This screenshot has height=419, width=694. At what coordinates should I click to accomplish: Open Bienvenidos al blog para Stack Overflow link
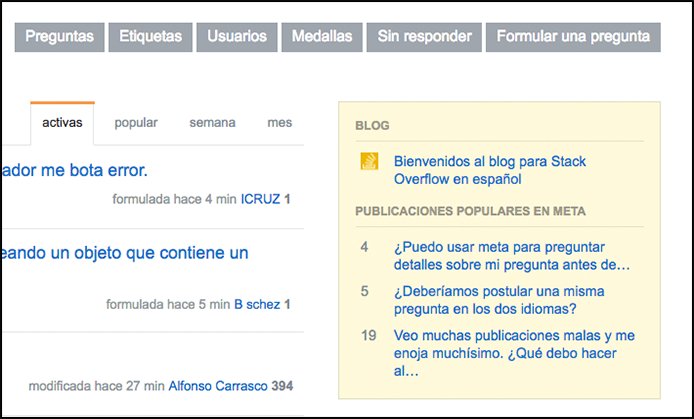[x=490, y=170]
